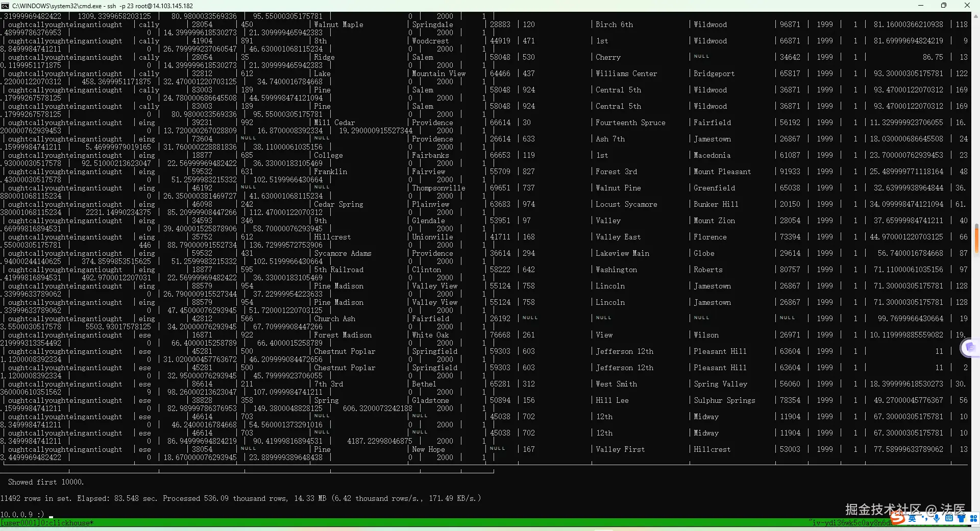
Task: Select the 'Sycamore Adams' cell
Action: coord(342,253)
